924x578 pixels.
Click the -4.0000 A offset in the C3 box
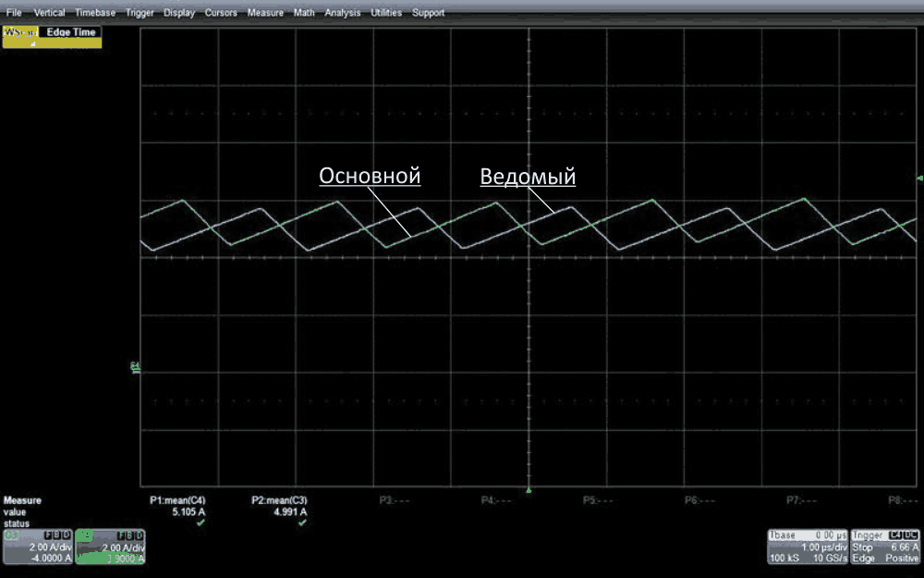50,558
